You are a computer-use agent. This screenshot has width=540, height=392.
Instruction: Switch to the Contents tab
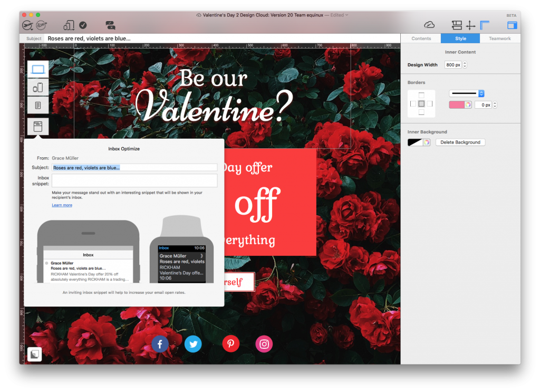click(x=421, y=39)
